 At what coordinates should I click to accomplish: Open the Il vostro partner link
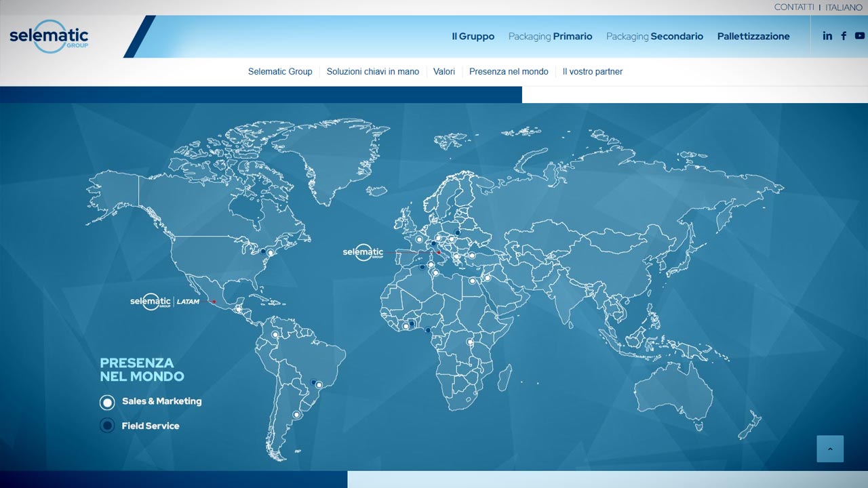[592, 72]
